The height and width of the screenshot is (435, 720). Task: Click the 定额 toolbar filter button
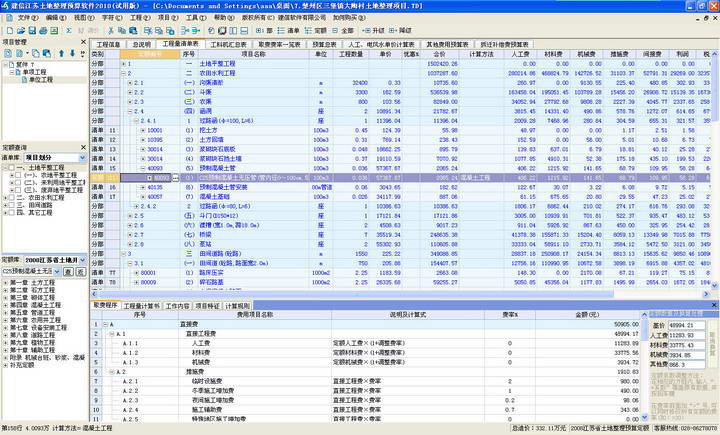point(315,31)
